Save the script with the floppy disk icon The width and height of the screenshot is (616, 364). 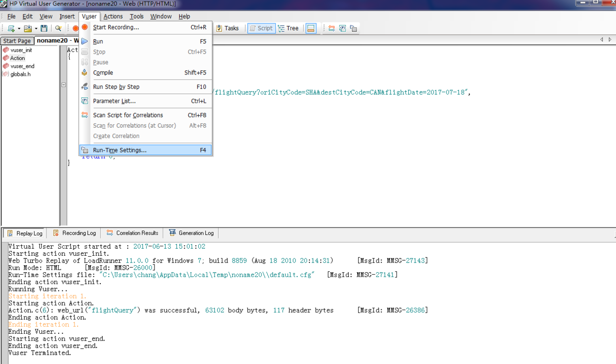pyautogui.click(x=44, y=28)
